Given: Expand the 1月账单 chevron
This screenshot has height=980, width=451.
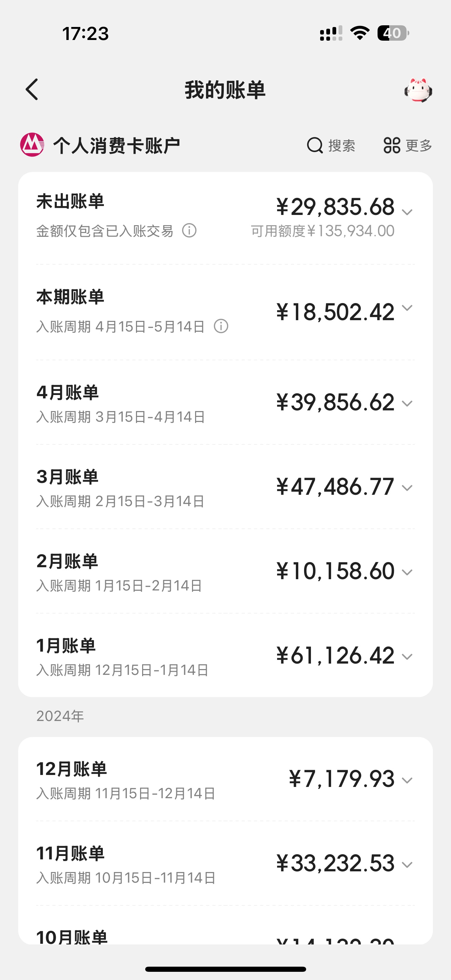Looking at the screenshot, I should [407, 657].
